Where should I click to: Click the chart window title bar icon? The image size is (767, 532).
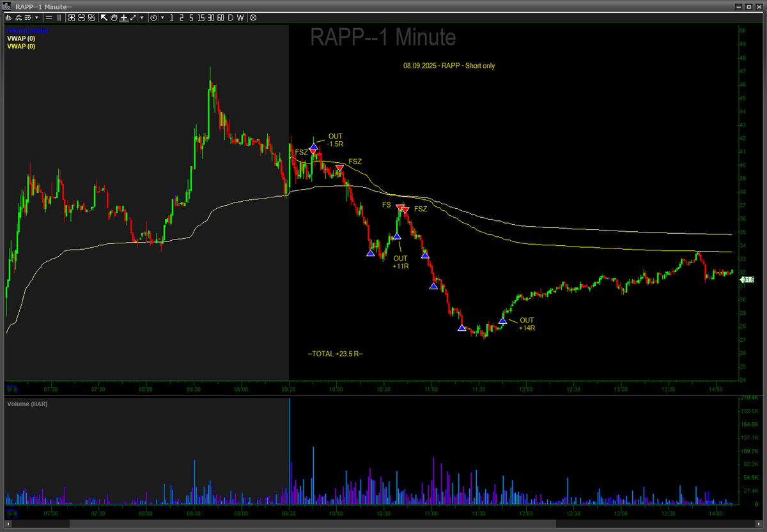[x=6, y=6]
